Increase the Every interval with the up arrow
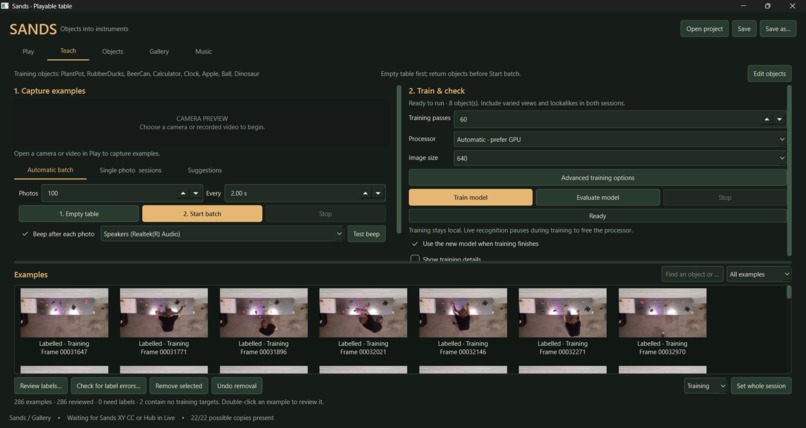 (x=365, y=193)
